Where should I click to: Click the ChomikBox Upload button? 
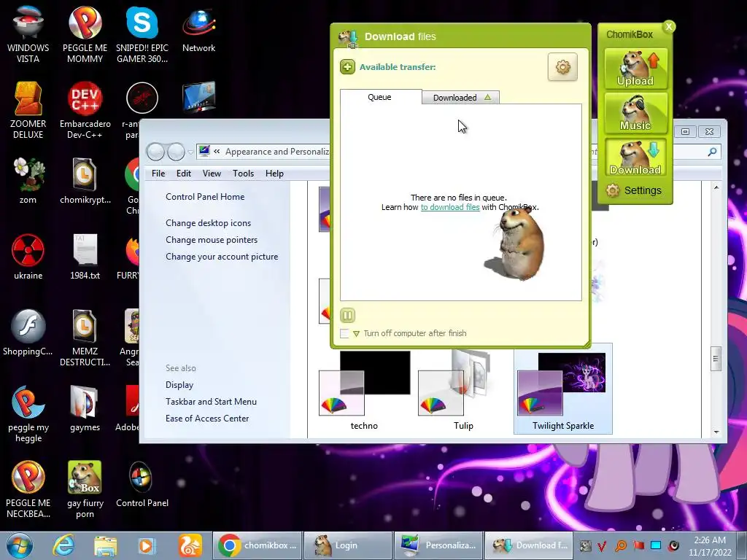click(x=635, y=68)
